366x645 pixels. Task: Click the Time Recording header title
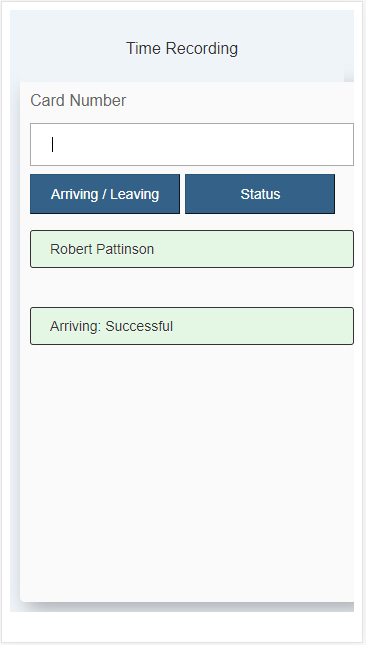[x=182, y=49]
